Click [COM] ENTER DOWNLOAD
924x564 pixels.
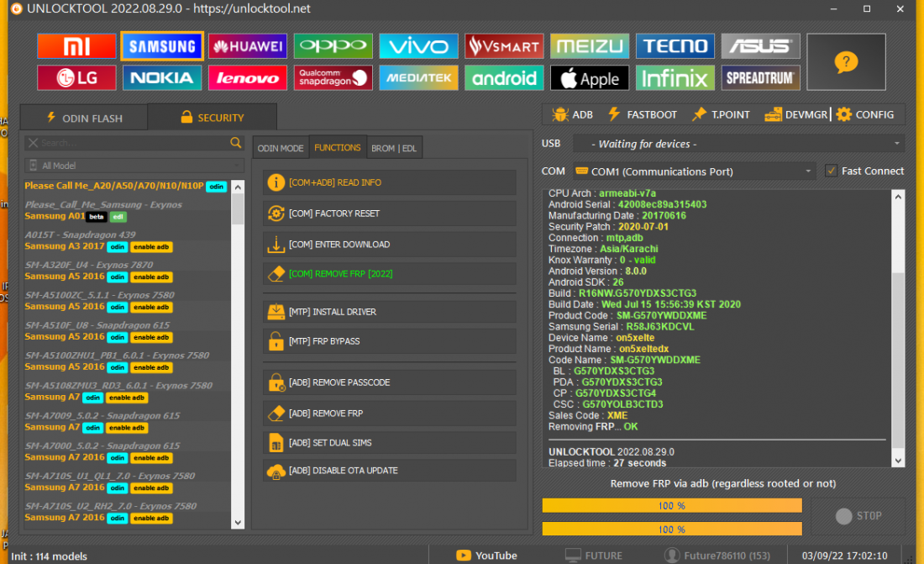[x=390, y=245]
